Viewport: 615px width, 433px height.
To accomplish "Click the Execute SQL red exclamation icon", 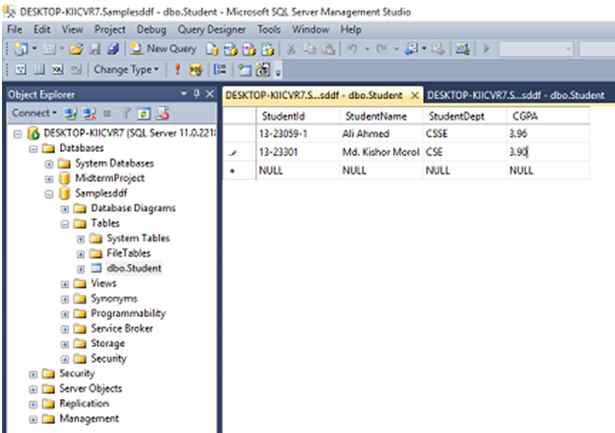I will (x=178, y=70).
